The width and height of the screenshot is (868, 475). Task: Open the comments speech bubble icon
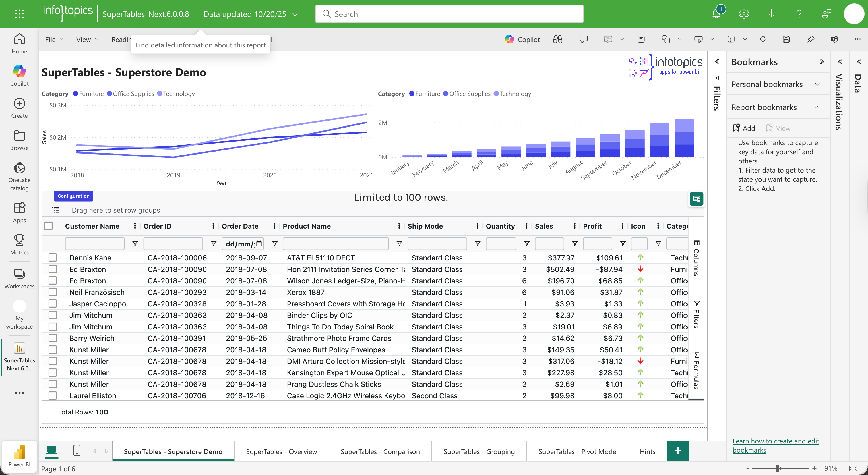[x=583, y=39]
